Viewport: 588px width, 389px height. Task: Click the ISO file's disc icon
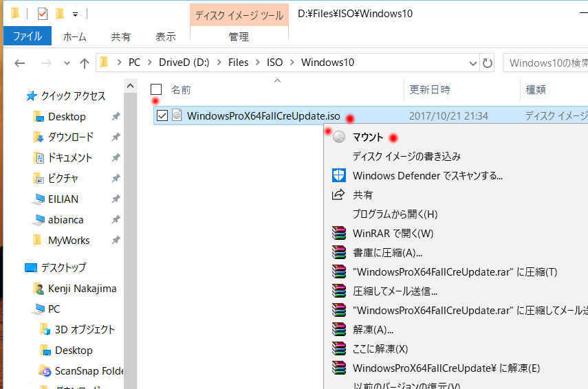(177, 115)
